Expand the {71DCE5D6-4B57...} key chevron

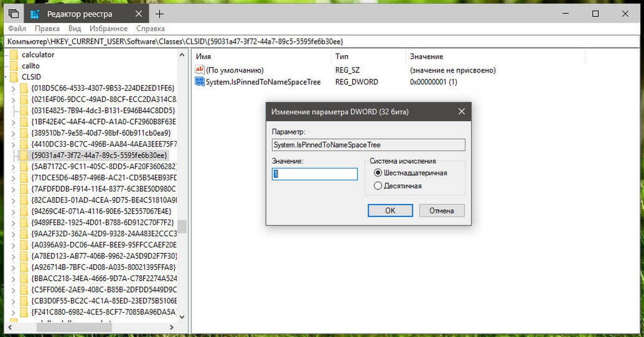[14, 178]
